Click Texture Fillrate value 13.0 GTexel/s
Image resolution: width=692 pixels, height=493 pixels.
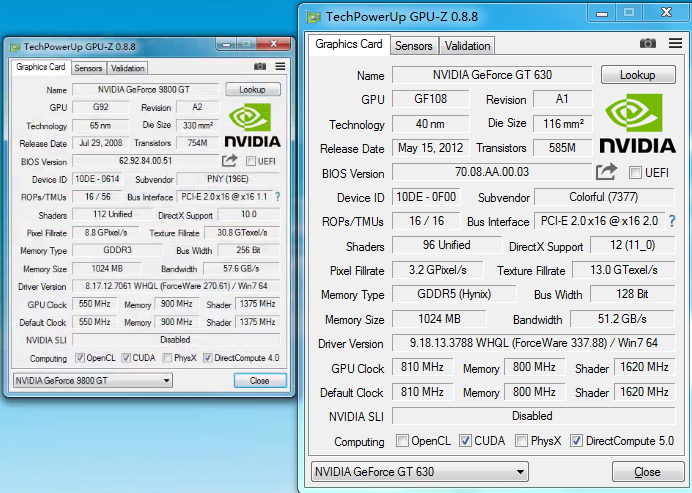[x=624, y=270]
